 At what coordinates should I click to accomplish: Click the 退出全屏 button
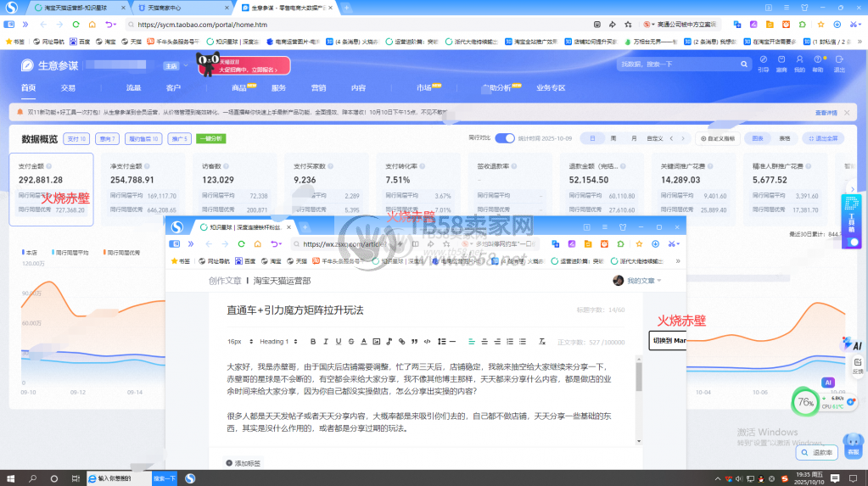coord(823,138)
